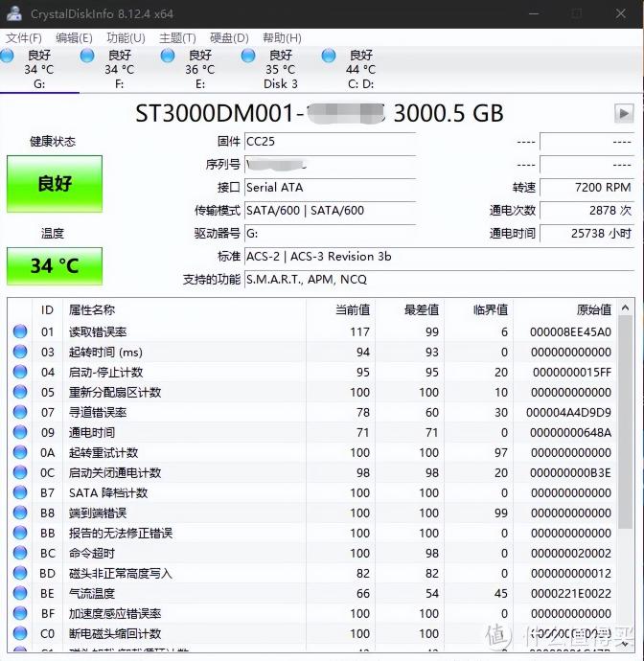Image resolution: width=644 pixels, height=661 pixels.
Task: Click status icon for attribute 0A 起转重试计数
Action: [20, 452]
